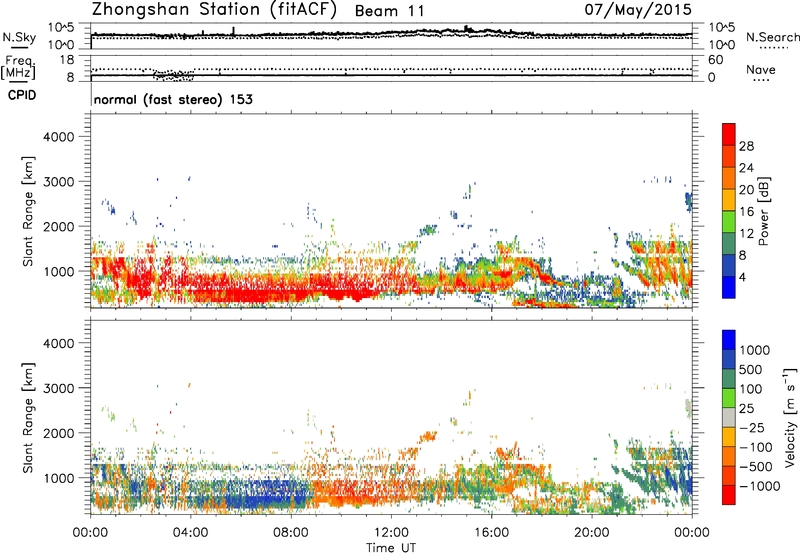800x554 pixels.
Task: Pick the bottom red segment of the velocity colorbar
Action: (729, 495)
